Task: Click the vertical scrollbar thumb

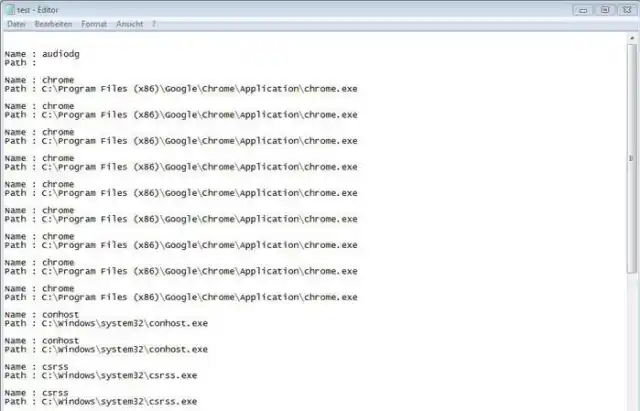Action: tap(632, 158)
